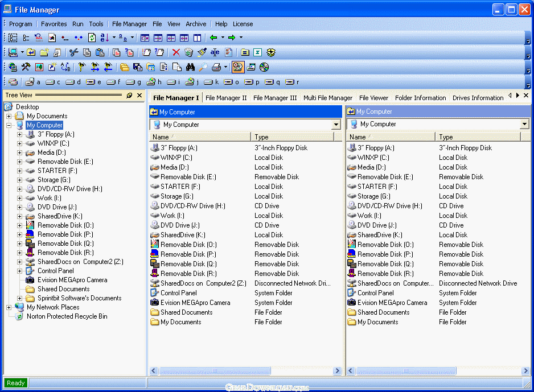Click the A-to-B swap arrows icon
Image resolution: width=534 pixels, height=392 pixels.
point(65,67)
